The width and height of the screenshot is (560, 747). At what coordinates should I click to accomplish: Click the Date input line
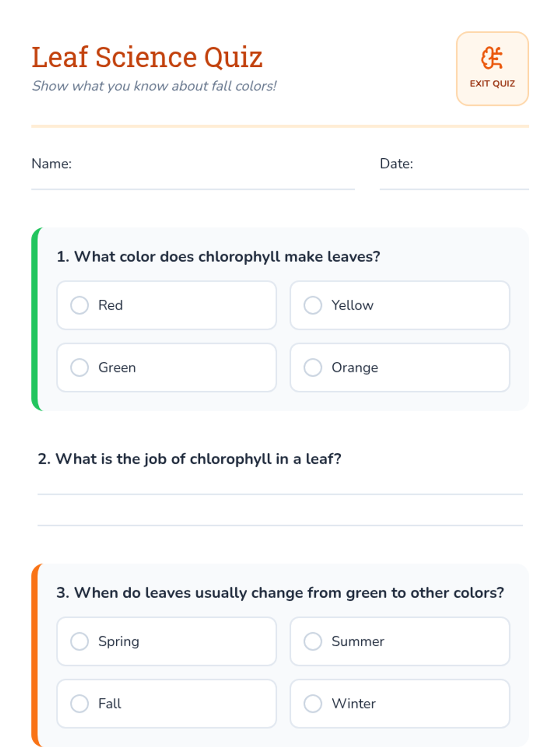[x=454, y=180]
